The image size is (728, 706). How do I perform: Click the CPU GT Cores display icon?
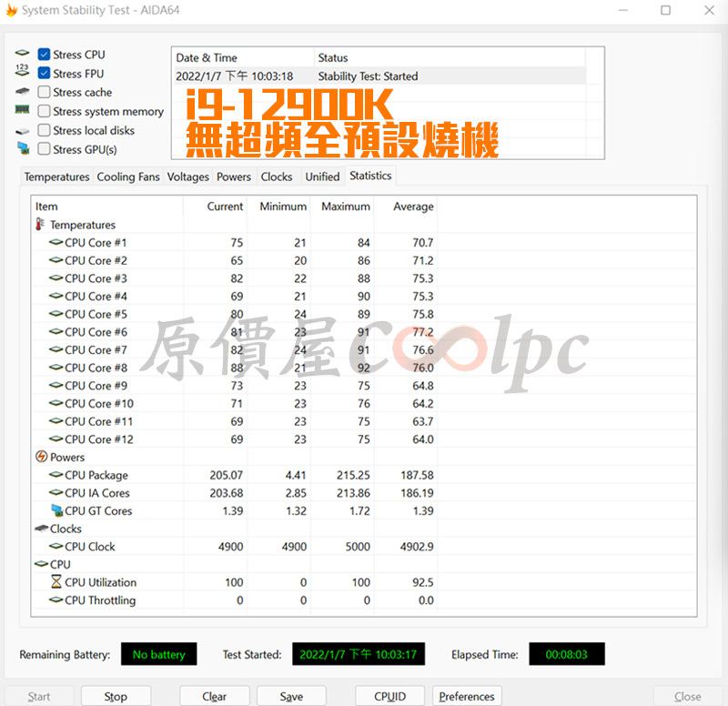click(x=56, y=510)
